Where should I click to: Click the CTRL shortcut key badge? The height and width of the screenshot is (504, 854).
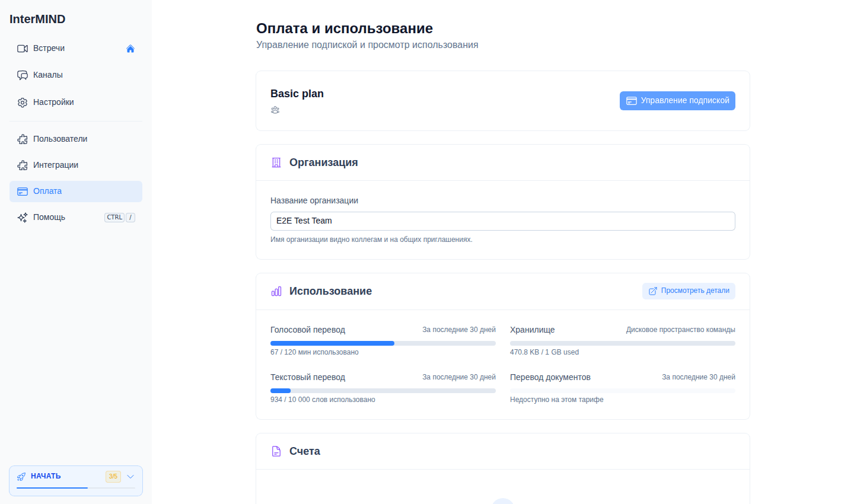[114, 218]
